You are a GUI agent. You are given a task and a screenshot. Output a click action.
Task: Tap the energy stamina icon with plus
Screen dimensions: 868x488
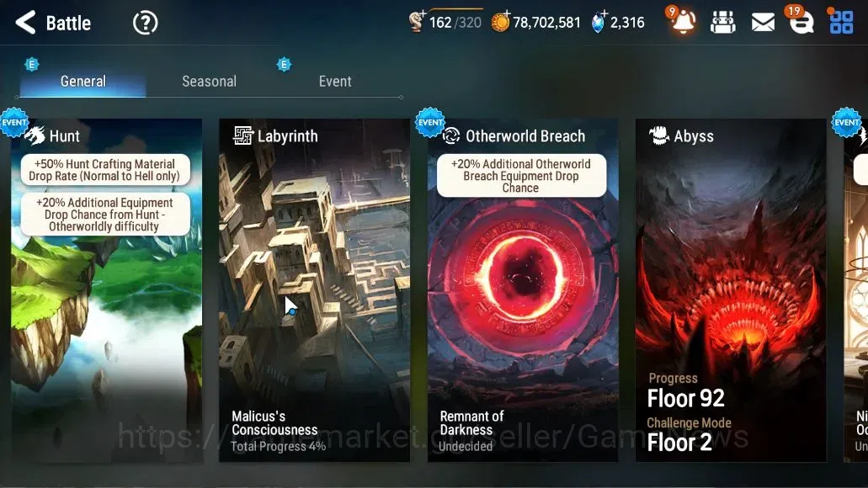pyautogui.click(x=416, y=21)
